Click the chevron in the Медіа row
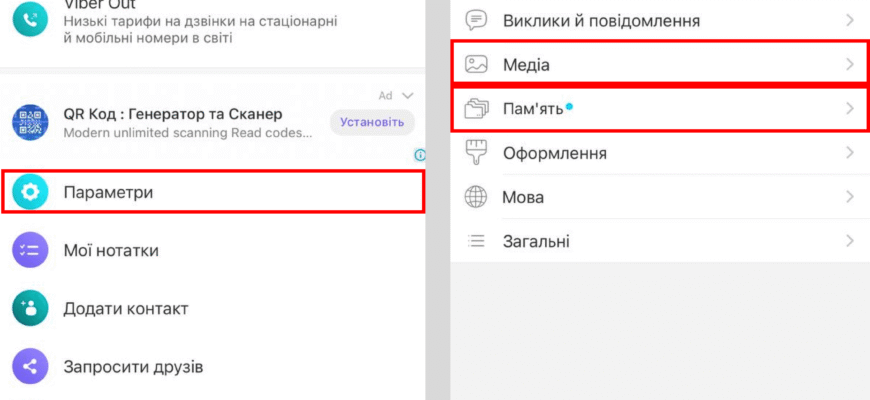 pos(850,65)
